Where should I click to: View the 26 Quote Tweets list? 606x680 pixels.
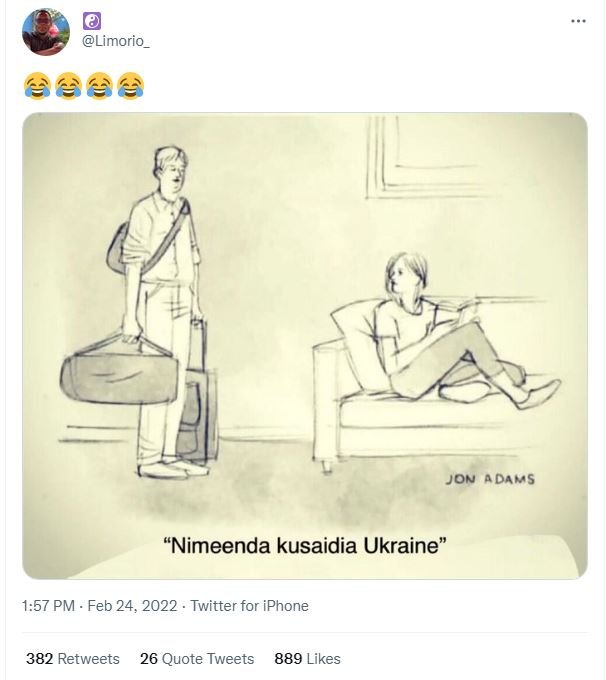click(197, 659)
